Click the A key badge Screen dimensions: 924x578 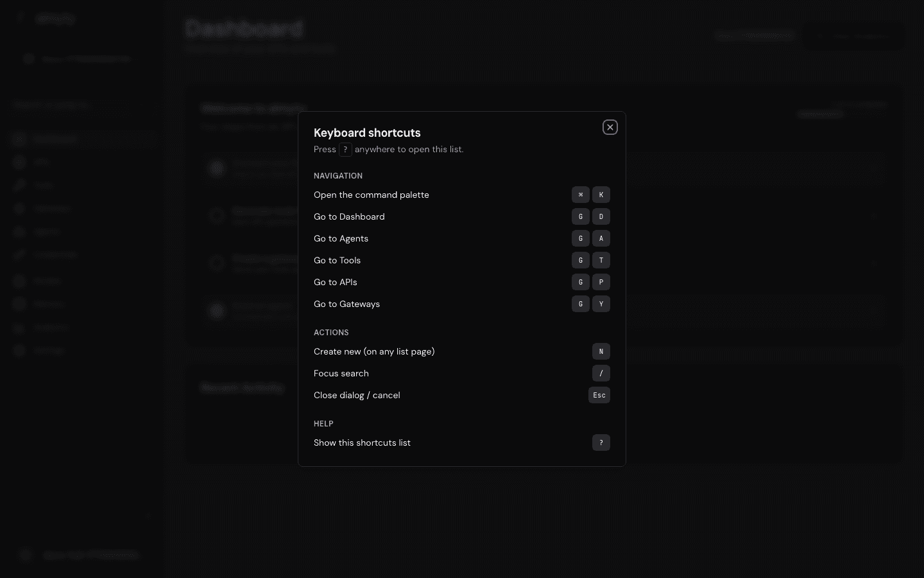(x=601, y=238)
